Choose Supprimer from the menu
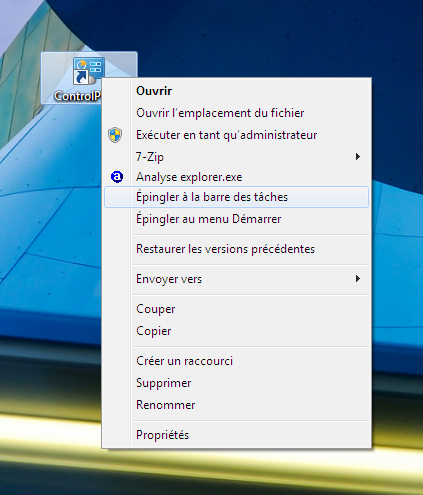The width and height of the screenshot is (423, 495). click(x=236, y=383)
